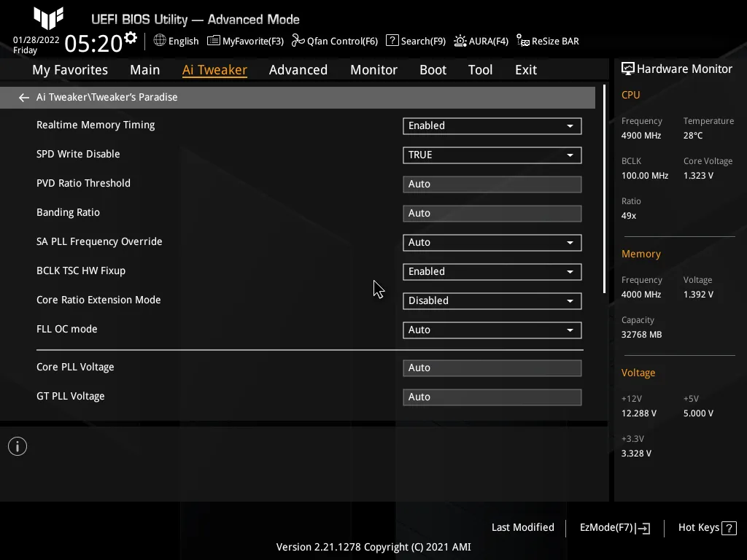
Task: Open the clock settings gear icon
Action: tap(131, 38)
